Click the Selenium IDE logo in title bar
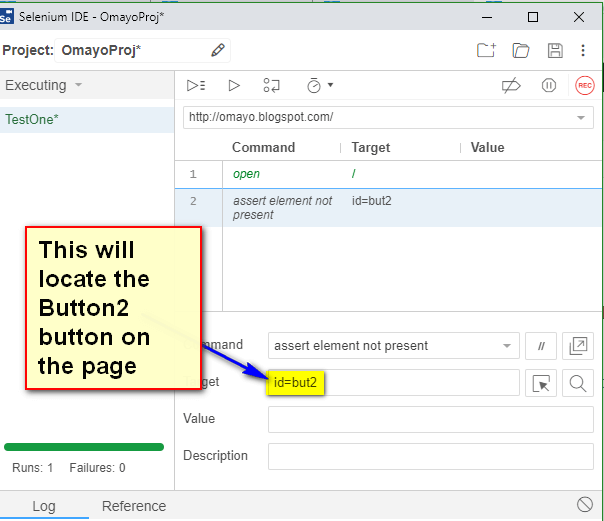Viewport: 604px width, 521px height. 6,17
